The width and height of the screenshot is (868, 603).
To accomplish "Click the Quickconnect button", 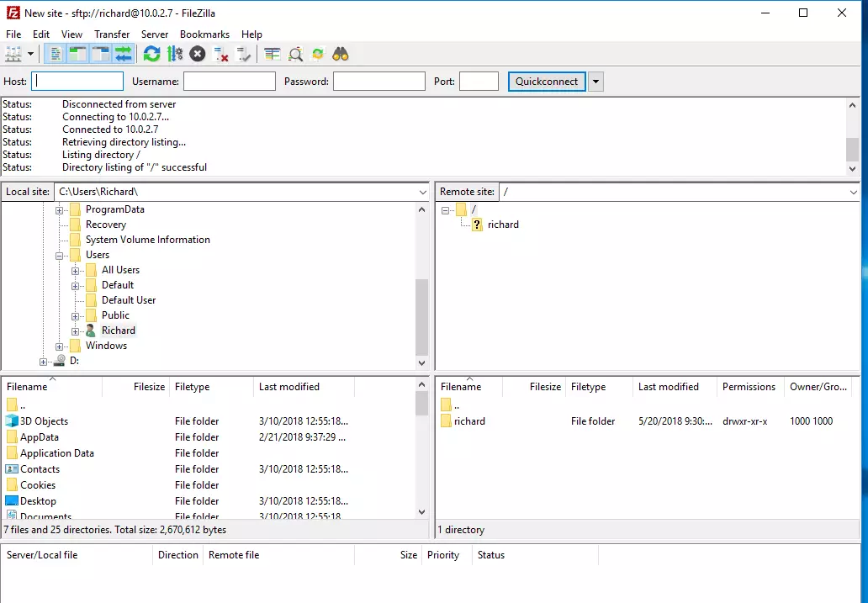I will pyautogui.click(x=547, y=82).
